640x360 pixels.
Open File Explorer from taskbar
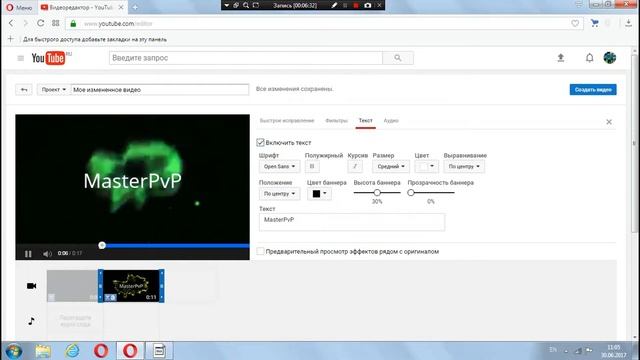tap(43, 351)
